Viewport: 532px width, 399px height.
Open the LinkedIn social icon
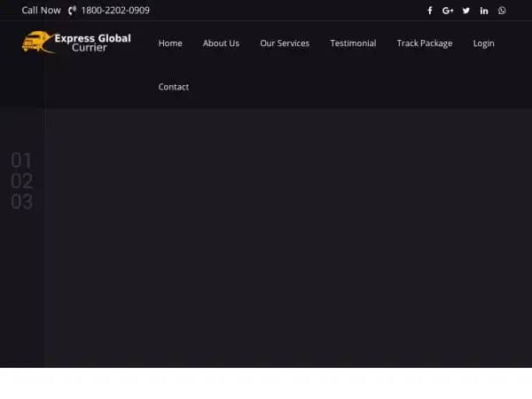click(484, 11)
